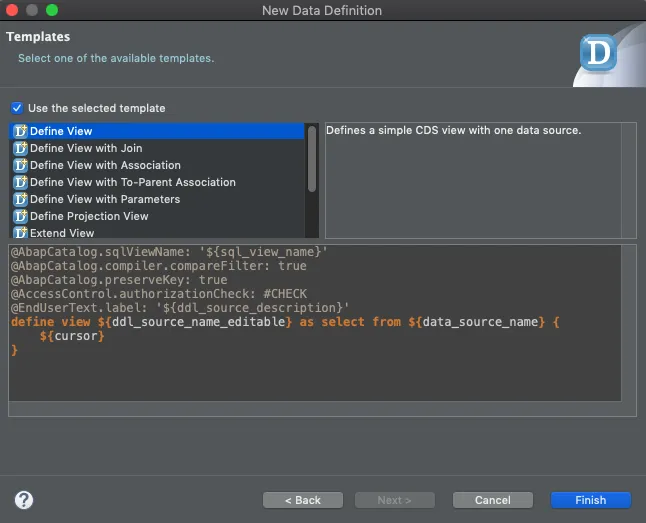646x523 pixels.
Task: Select Define View with Join template
Action: pyautogui.click(x=86, y=148)
